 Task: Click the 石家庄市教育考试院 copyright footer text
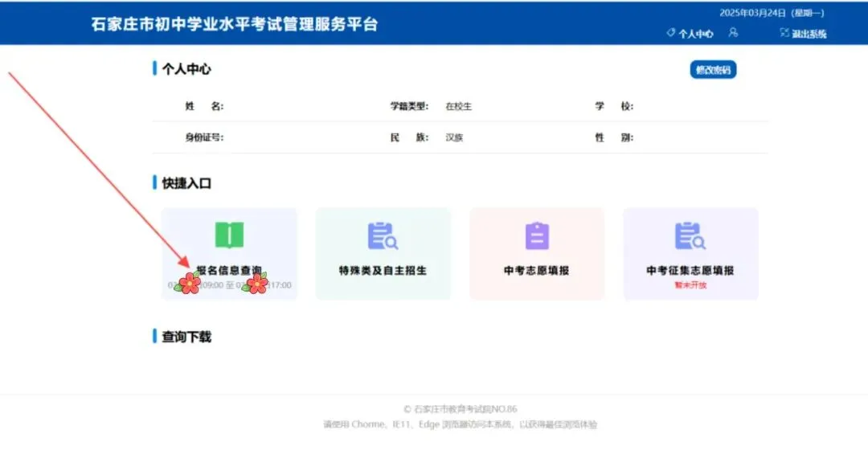[460, 409]
